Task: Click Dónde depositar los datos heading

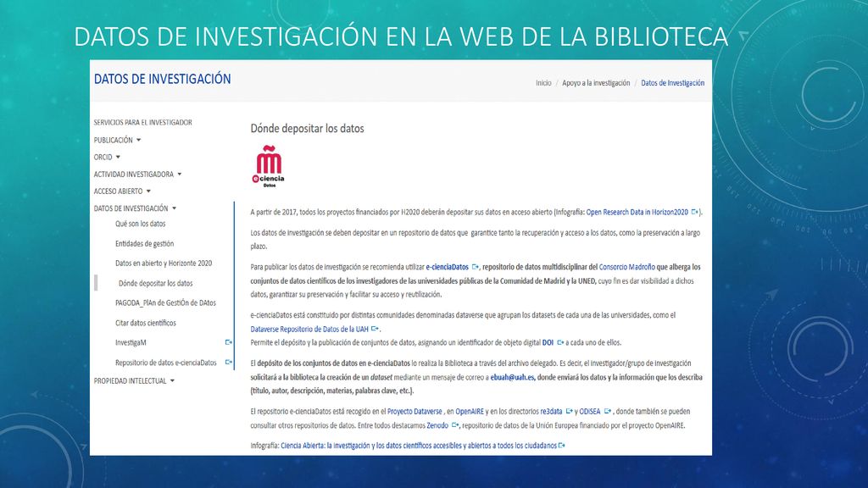Action: pos(307,129)
